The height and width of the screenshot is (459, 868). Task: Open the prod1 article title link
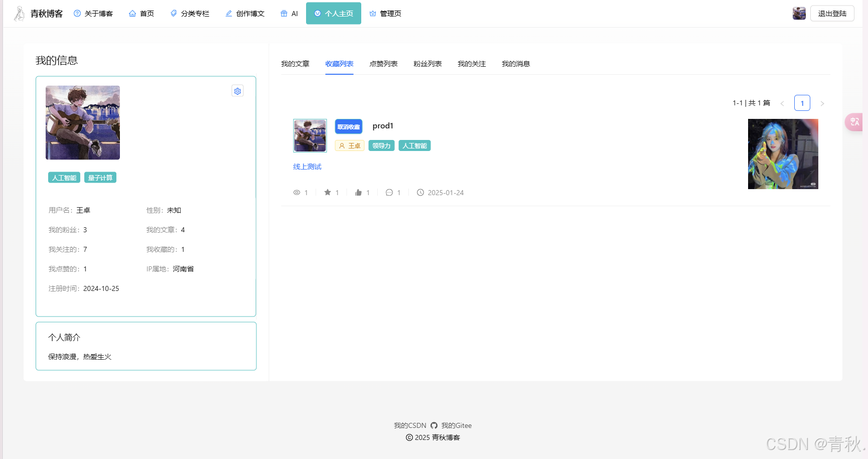[x=383, y=126]
